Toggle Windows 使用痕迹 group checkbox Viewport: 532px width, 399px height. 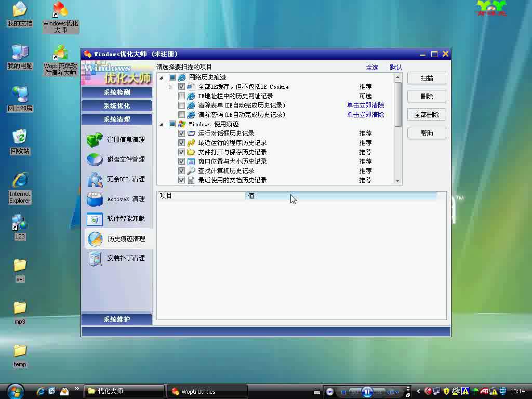pyautogui.click(x=172, y=124)
